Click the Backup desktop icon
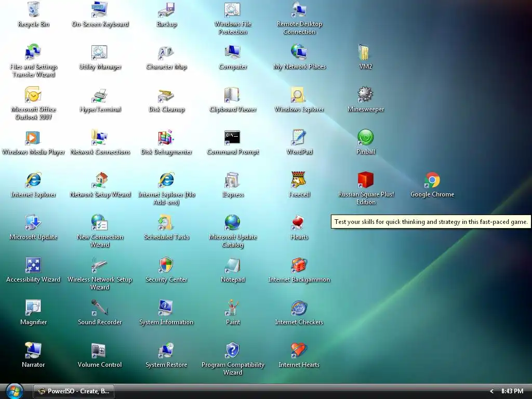This screenshot has width=532, height=399. pos(166,9)
